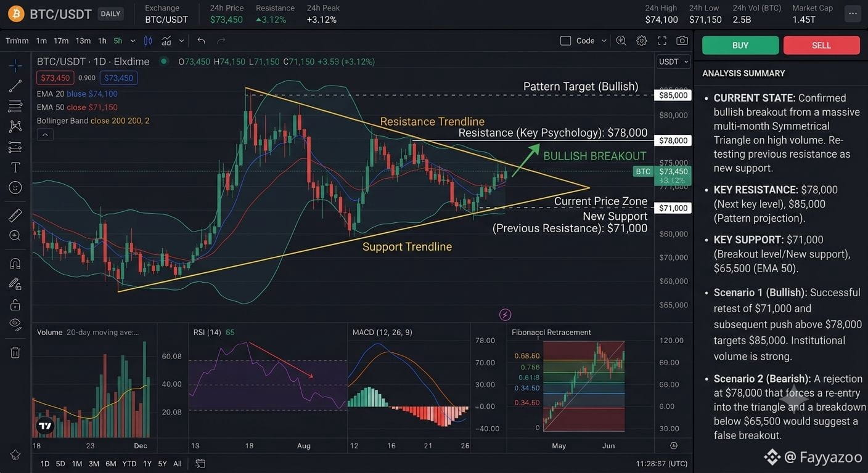Click the Bitcoin logo icon
868x473 pixels.
click(x=16, y=14)
